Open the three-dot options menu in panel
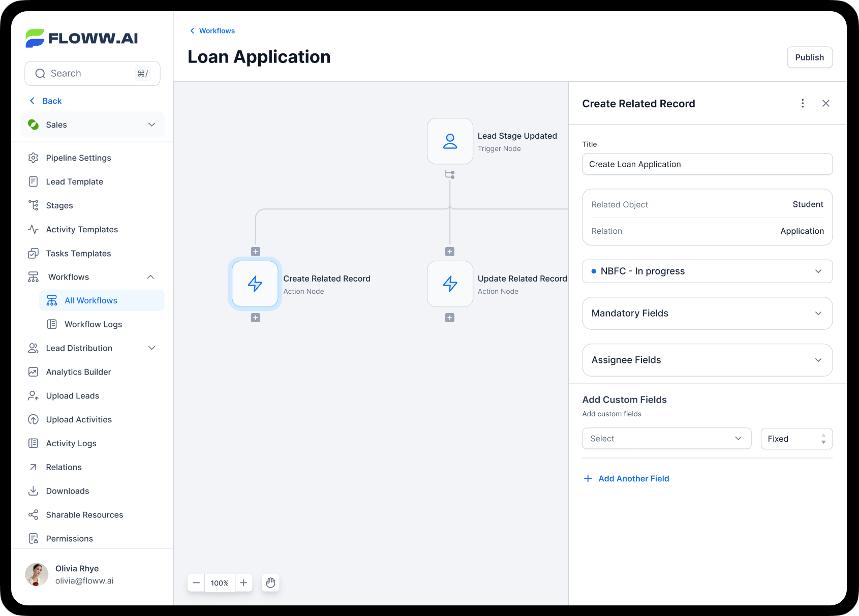This screenshot has height=616, width=859. click(x=803, y=104)
